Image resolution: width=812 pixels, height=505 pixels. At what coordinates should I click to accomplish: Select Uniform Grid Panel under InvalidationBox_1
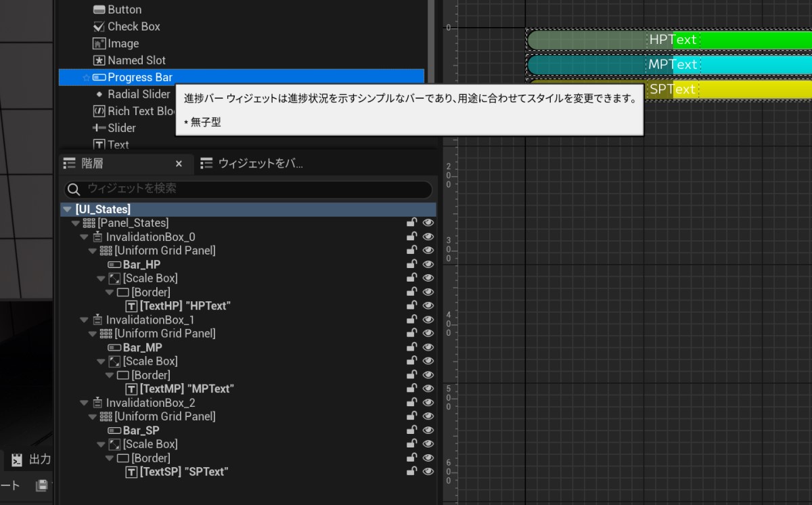point(158,334)
